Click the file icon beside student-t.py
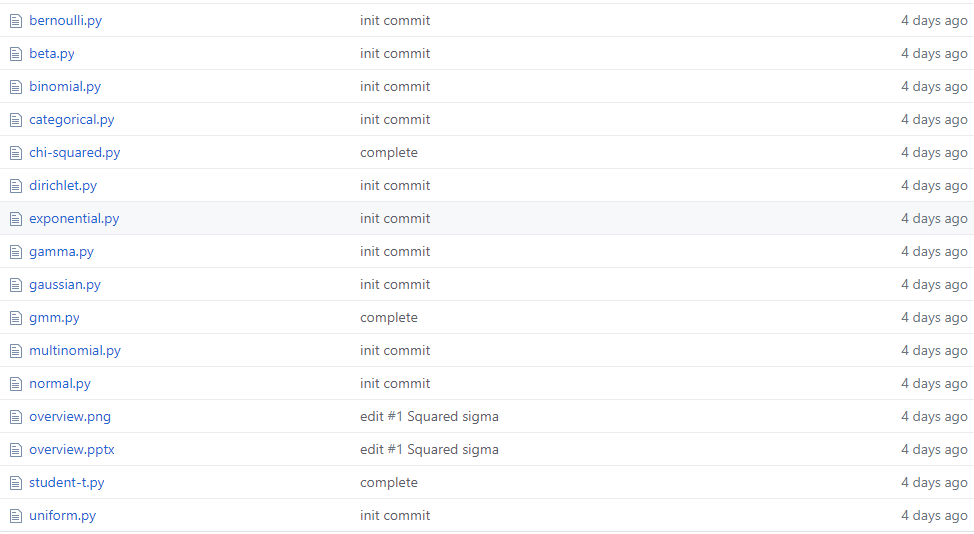This screenshot has height=534, width=974. [16, 483]
